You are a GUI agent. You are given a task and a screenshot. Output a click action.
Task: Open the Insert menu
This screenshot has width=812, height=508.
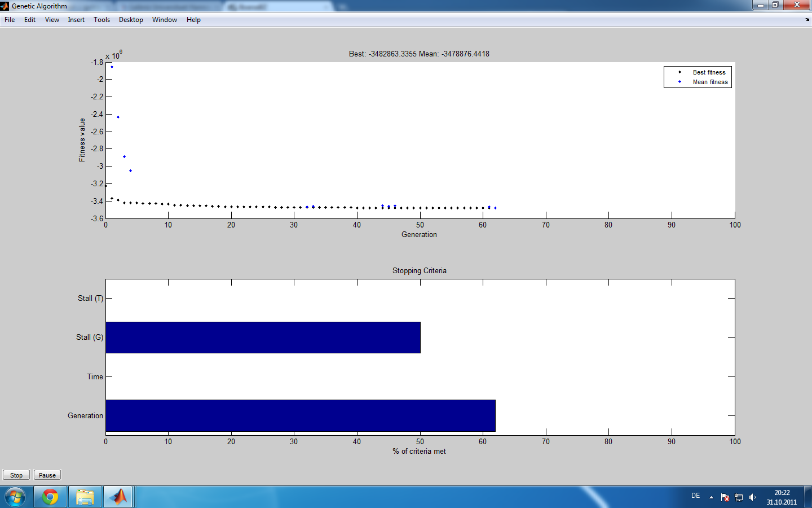pos(76,20)
